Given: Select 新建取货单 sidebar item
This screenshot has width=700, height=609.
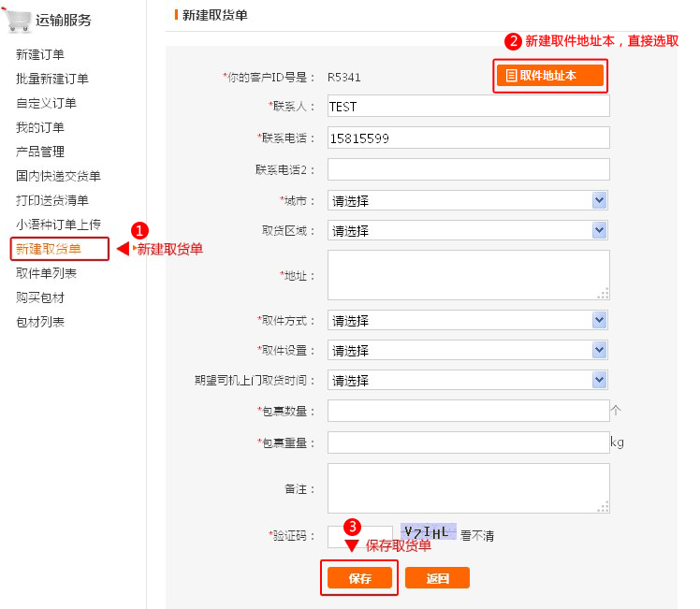Looking at the screenshot, I should pos(49,249).
